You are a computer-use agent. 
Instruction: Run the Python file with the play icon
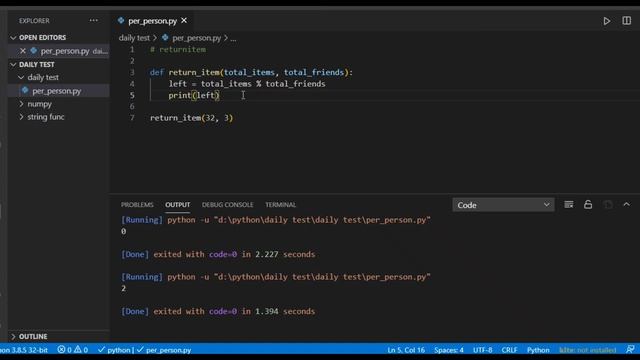[607, 21]
